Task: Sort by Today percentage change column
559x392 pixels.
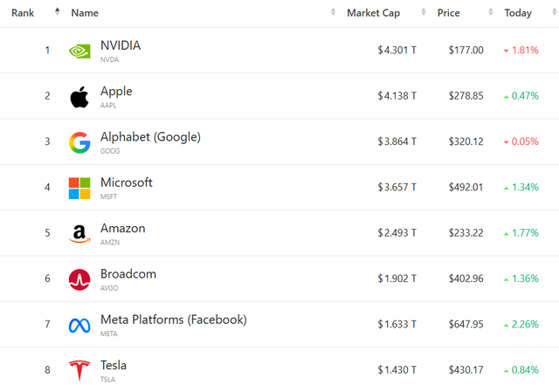Action: pos(517,13)
